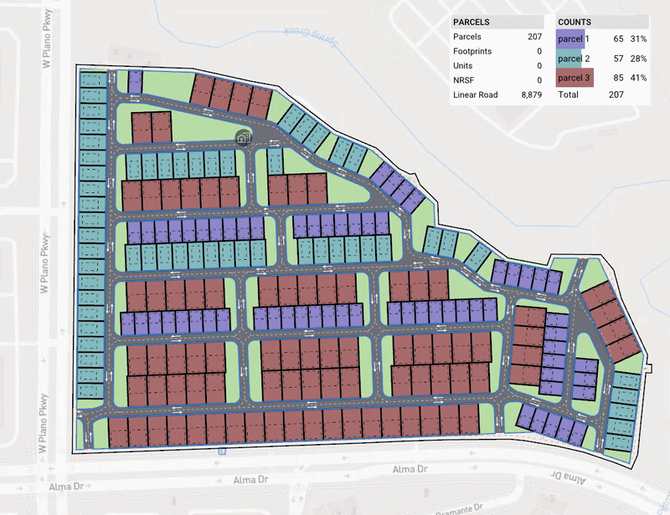This screenshot has height=515, width=670.
Task: Select the Units row label
Action: (464, 66)
